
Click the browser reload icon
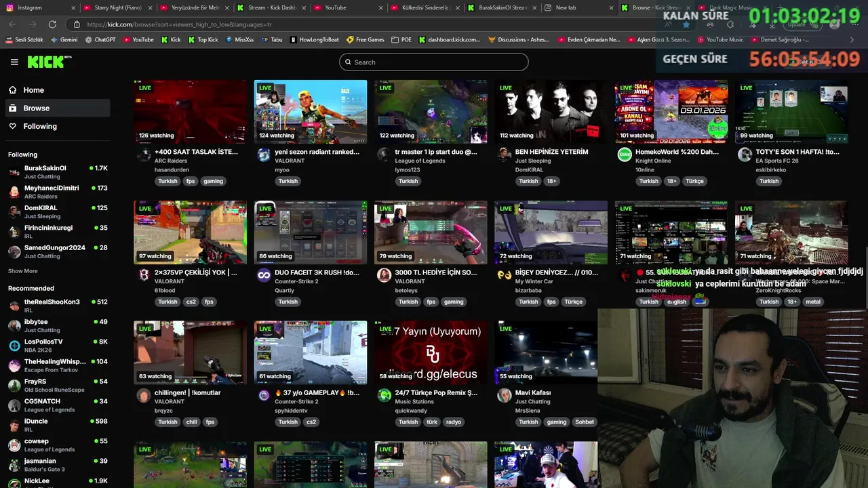52,24
